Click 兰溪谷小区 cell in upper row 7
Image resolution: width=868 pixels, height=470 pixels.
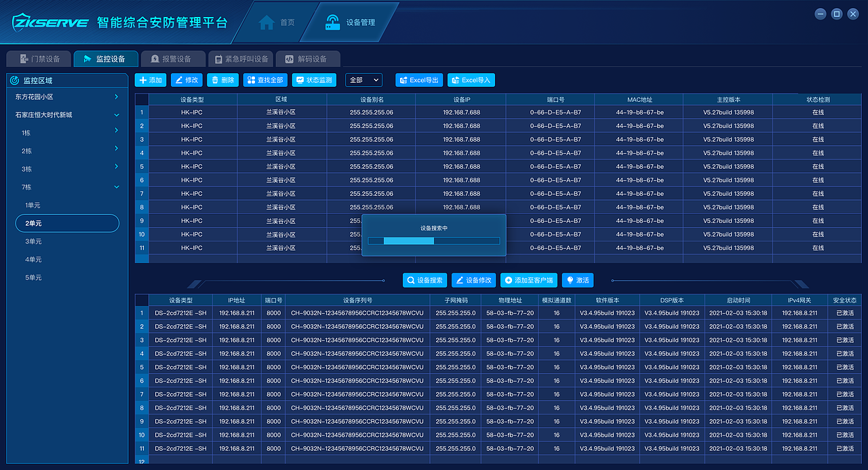(281, 194)
